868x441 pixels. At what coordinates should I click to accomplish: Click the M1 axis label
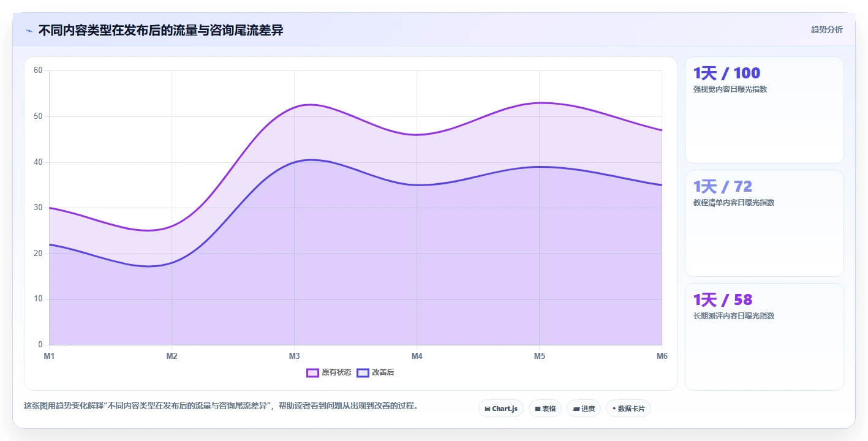pyautogui.click(x=49, y=356)
